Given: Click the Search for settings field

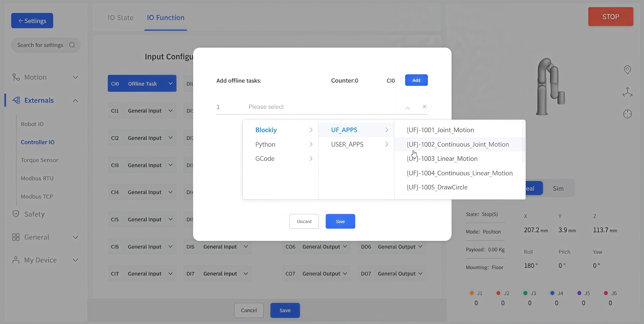Looking at the screenshot, I should click(x=46, y=45).
